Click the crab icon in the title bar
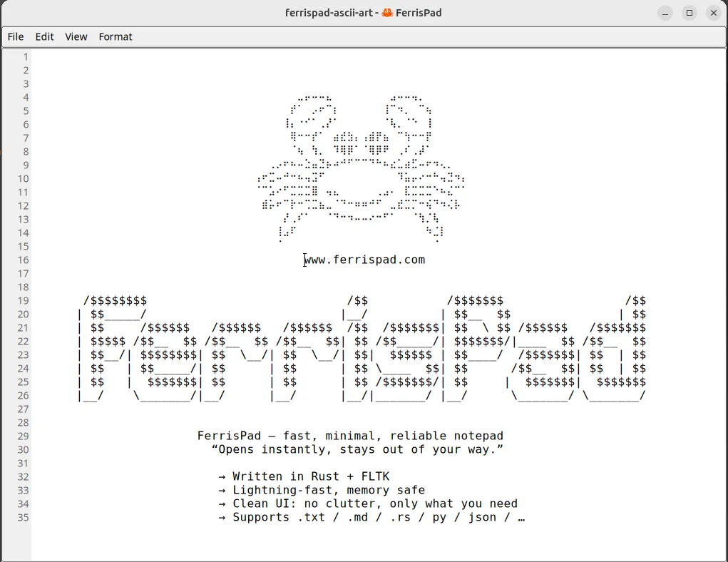The width and height of the screenshot is (728, 562). tap(387, 13)
